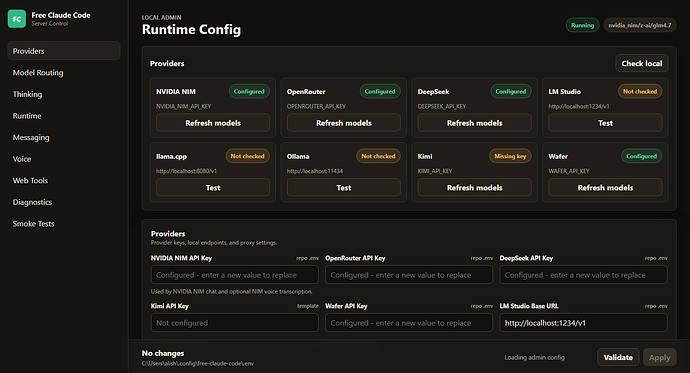
Task: Click Ollama http://localhost:11434 text
Action: pyautogui.click(x=315, y=171)
